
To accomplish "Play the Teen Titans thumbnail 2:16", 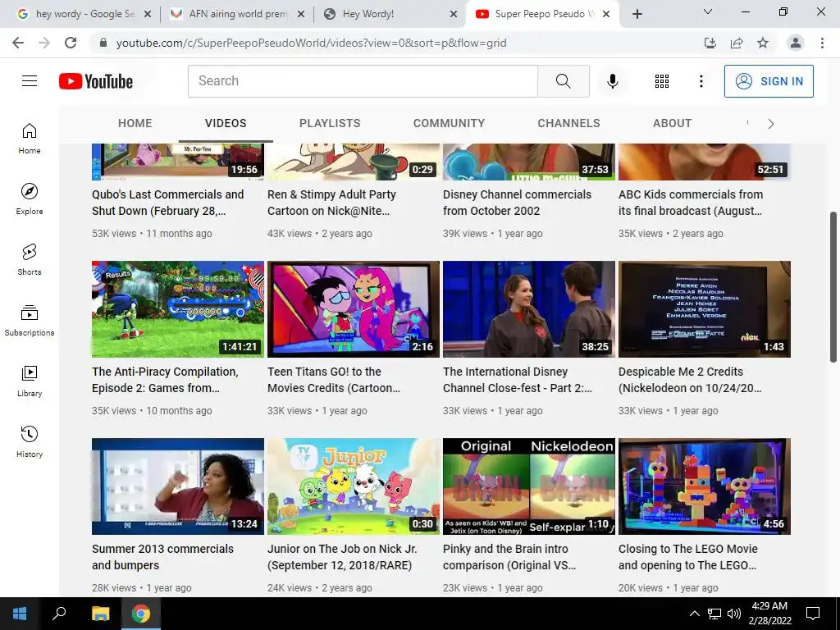I will [354, 309].
